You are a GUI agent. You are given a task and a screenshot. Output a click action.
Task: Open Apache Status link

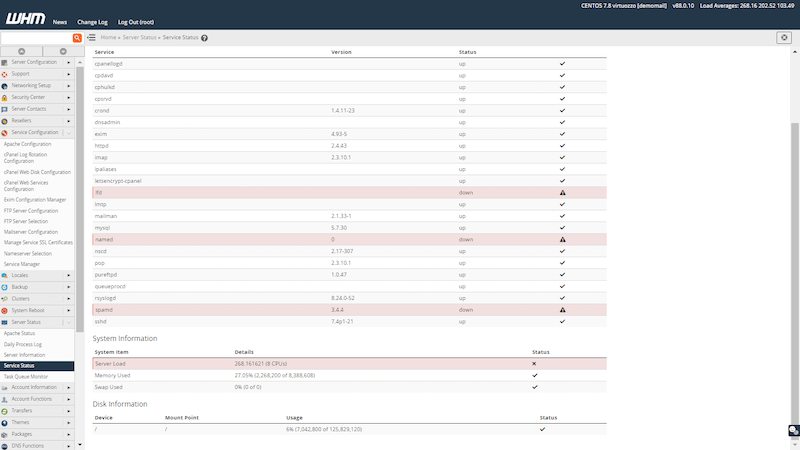pyautogui.click(x=19, y=333)
